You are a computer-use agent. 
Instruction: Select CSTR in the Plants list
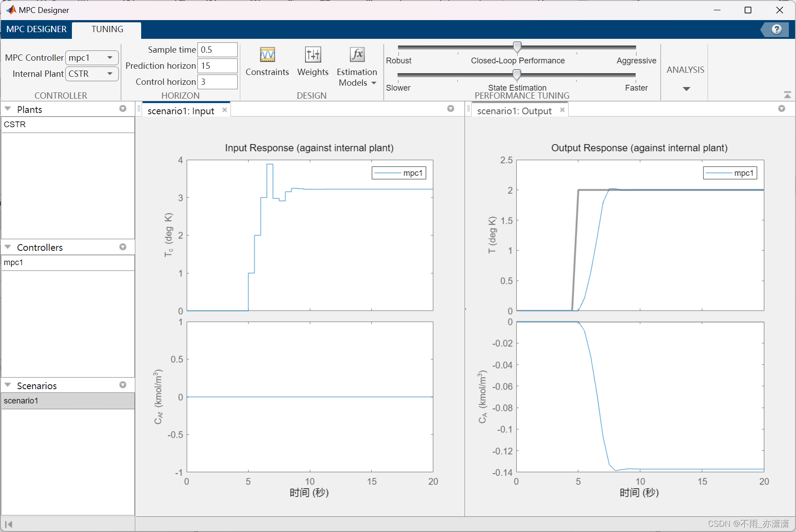(x=68, y=125)
